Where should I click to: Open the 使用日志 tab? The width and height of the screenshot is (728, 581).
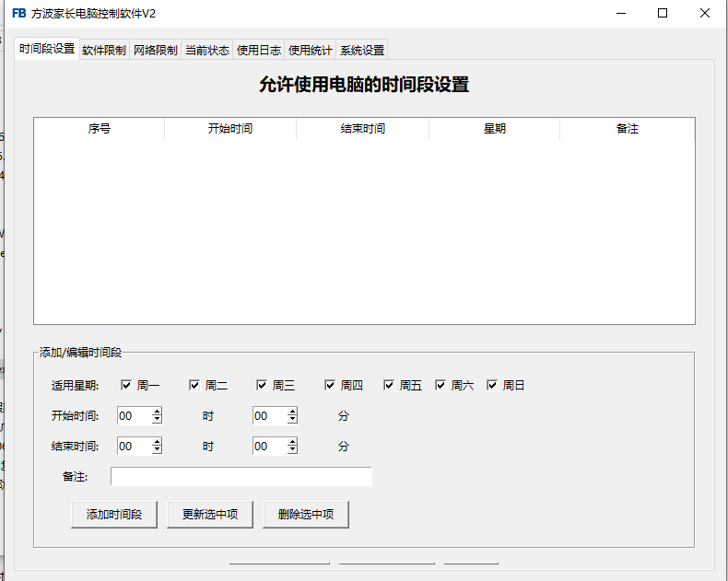coord(259,51)
